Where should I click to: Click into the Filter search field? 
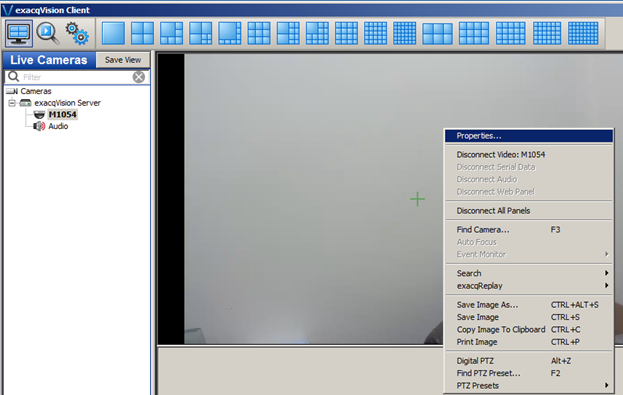75,77
